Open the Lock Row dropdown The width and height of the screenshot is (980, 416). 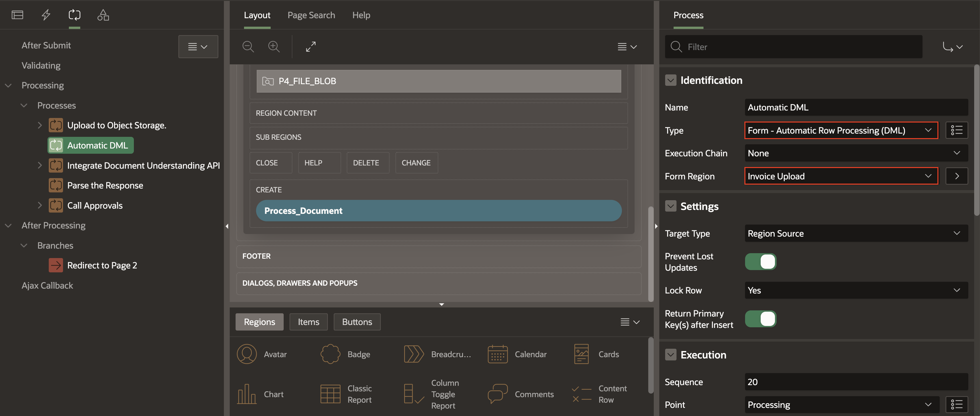point(856,291)
